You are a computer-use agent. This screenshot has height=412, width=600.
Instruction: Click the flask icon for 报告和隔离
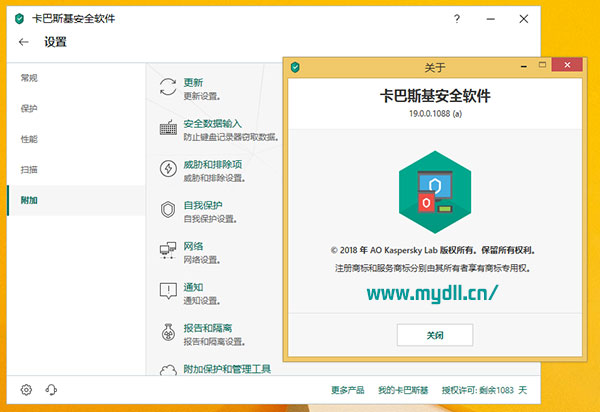pos(168,332)
